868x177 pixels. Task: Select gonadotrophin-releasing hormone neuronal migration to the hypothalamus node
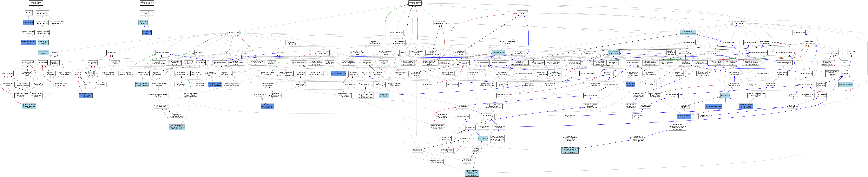(x=570, y=150)
